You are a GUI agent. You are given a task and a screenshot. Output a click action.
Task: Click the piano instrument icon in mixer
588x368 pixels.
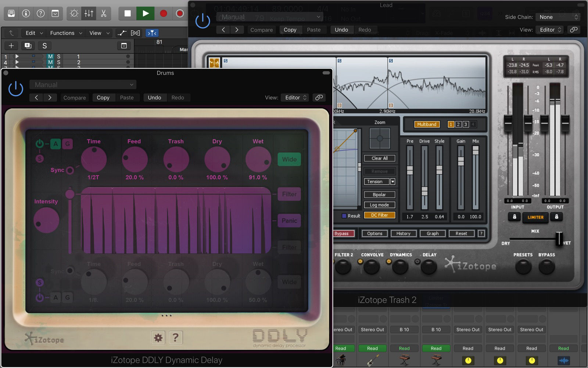pyautogui.click(x=341, y=360)
